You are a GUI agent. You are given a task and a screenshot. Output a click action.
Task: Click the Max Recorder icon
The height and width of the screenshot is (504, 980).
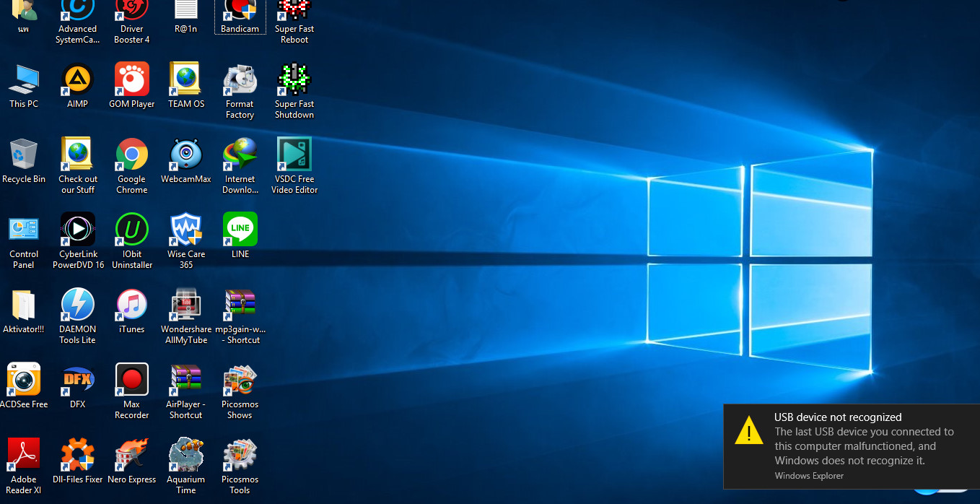pyautogui.click(x=132, y=380)
